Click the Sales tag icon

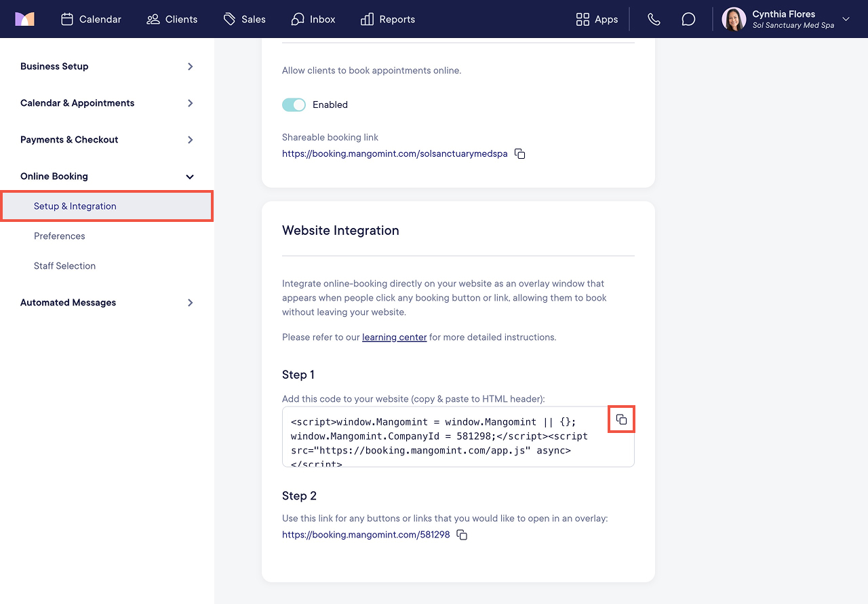(230, 19)
